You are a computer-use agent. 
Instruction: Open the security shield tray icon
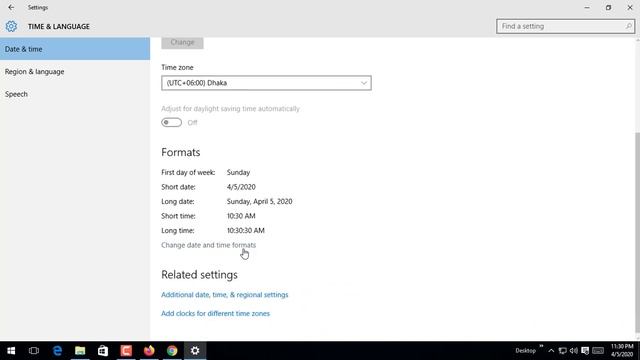click(x=585, y=351)
